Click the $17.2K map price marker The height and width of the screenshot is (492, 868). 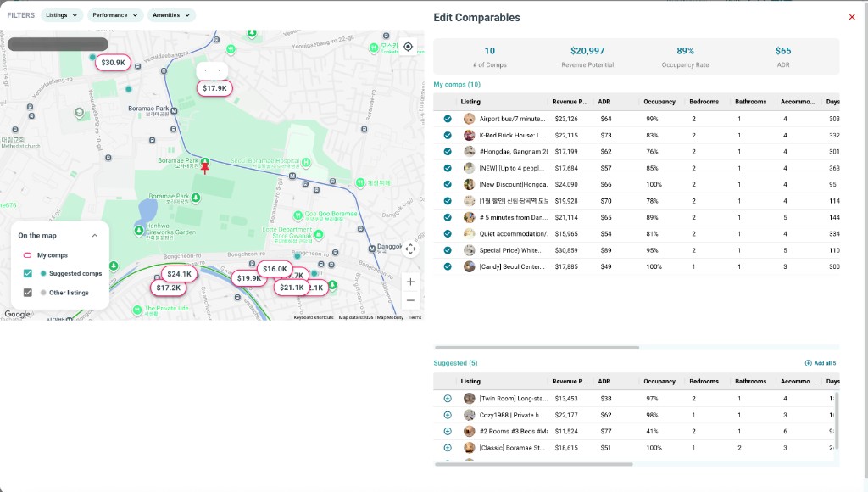tap(169, 288)
